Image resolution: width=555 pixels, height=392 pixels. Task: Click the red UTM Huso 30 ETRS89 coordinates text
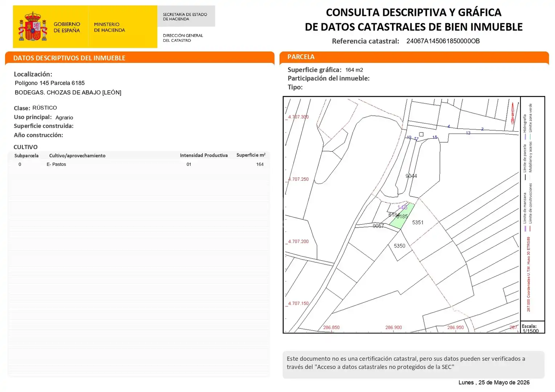529,274
